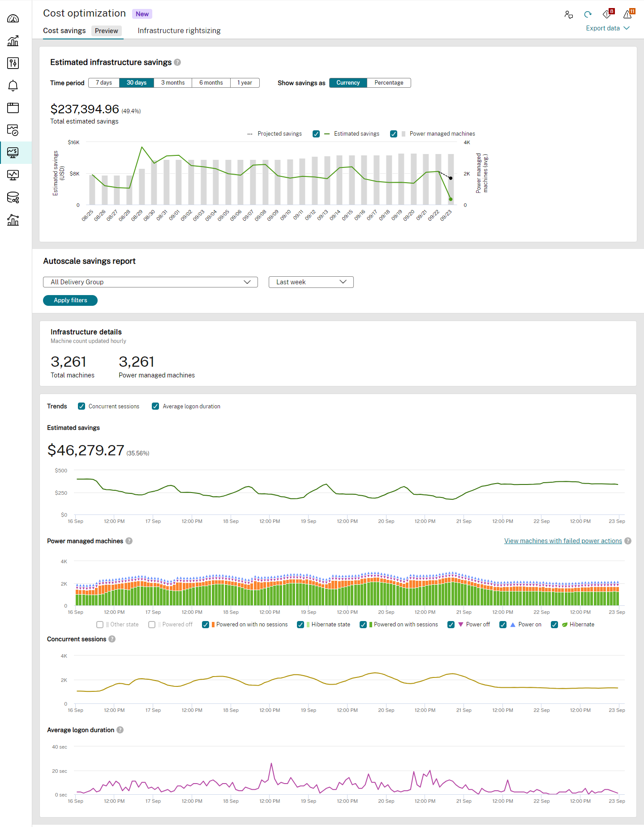Switch to the Infrastructure rightsizing tab
The image size is (644, 827).
point(179,30)
